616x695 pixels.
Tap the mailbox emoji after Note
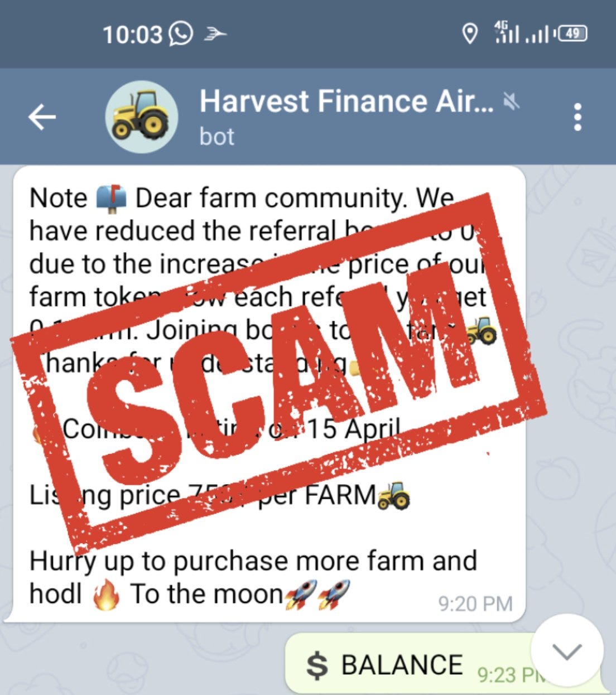pos(112,198)
